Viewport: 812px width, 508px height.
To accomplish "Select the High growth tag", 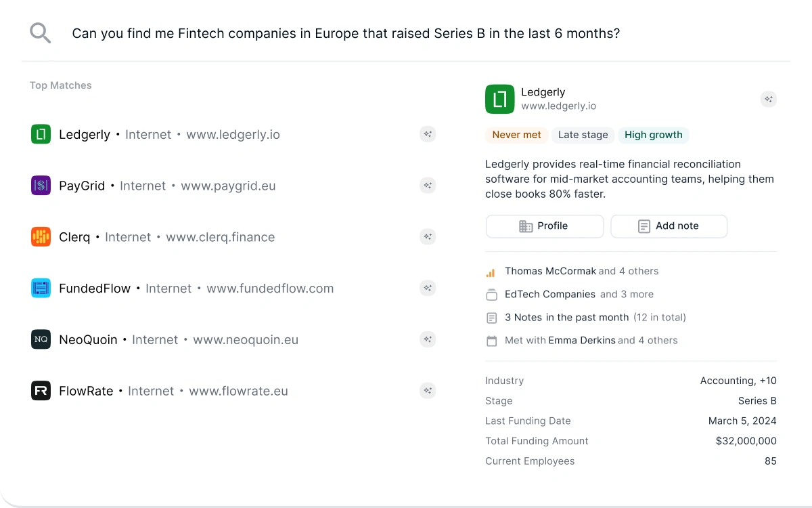I will pos(654,135).
